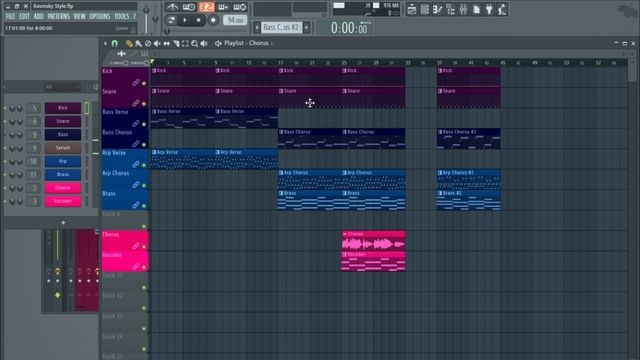Open the VIEW menu
The width and height of the screenshot is (640, 360).
tap(80, 16)
